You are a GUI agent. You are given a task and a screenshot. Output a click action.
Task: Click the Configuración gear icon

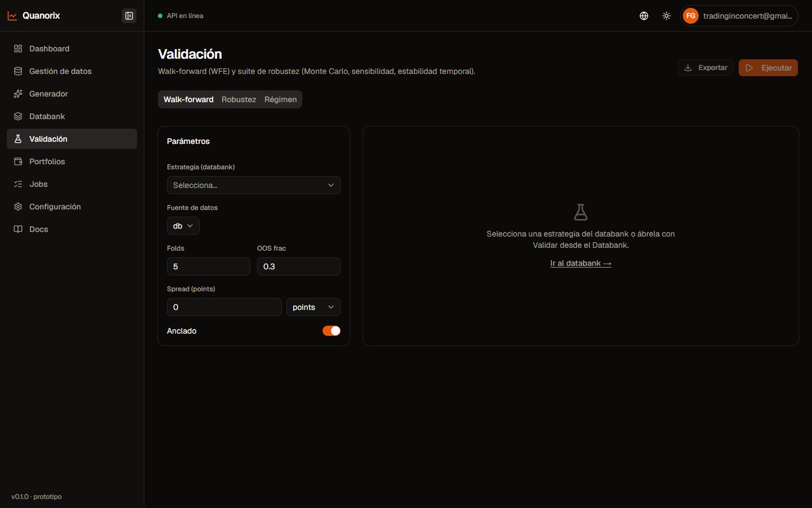click(18, 207)
